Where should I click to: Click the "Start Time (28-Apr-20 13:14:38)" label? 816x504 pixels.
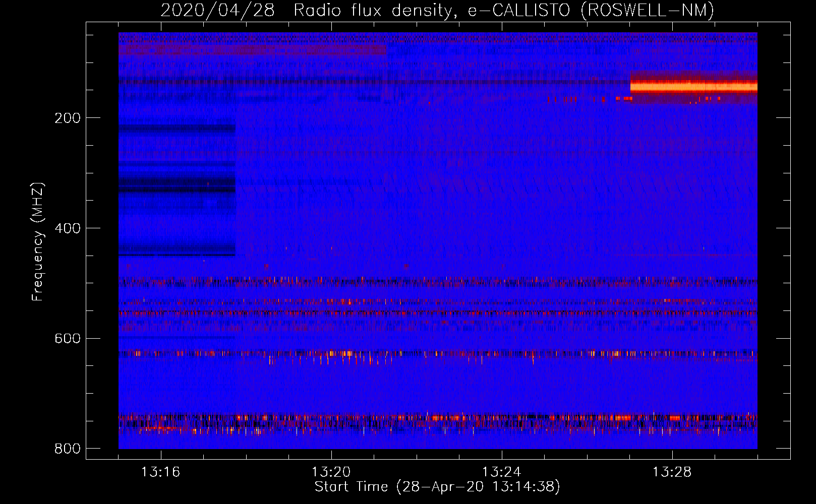(x=437, y=487)
